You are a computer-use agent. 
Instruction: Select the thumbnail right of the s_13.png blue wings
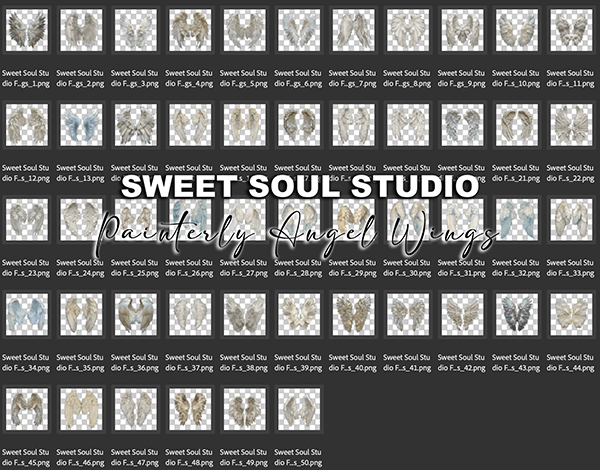pos(136,125)
